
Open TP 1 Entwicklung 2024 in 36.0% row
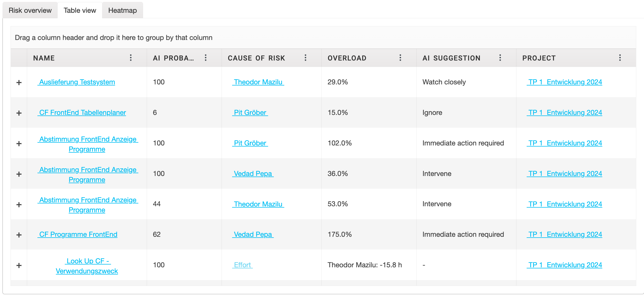click(x=564, y=174)
